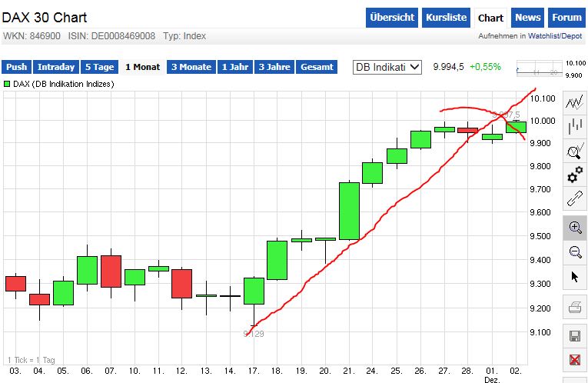Select the Gesamt range

[317, 67]
